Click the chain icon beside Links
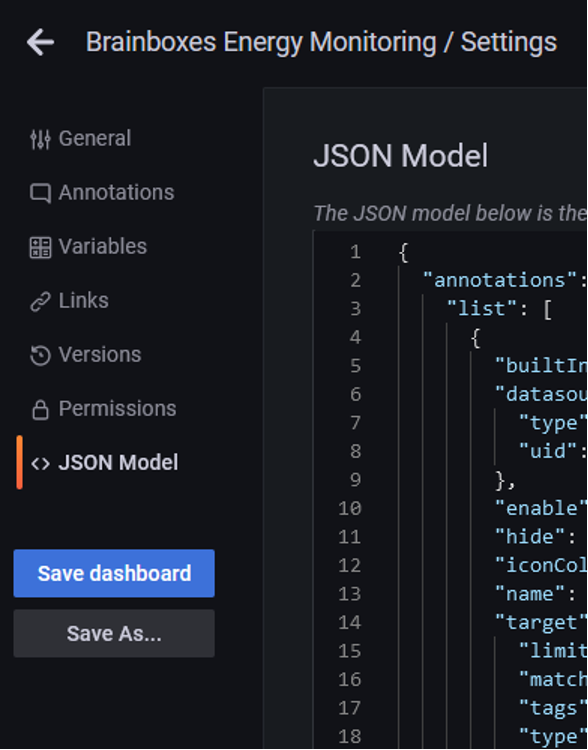Screen dimensions: 588x750 [40, 301]
